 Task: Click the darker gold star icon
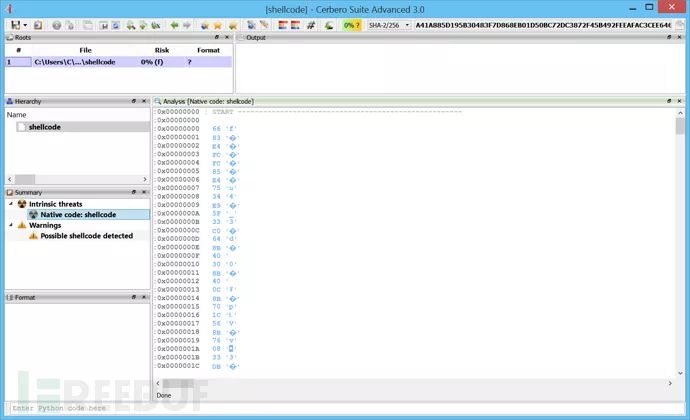point(232,26)
